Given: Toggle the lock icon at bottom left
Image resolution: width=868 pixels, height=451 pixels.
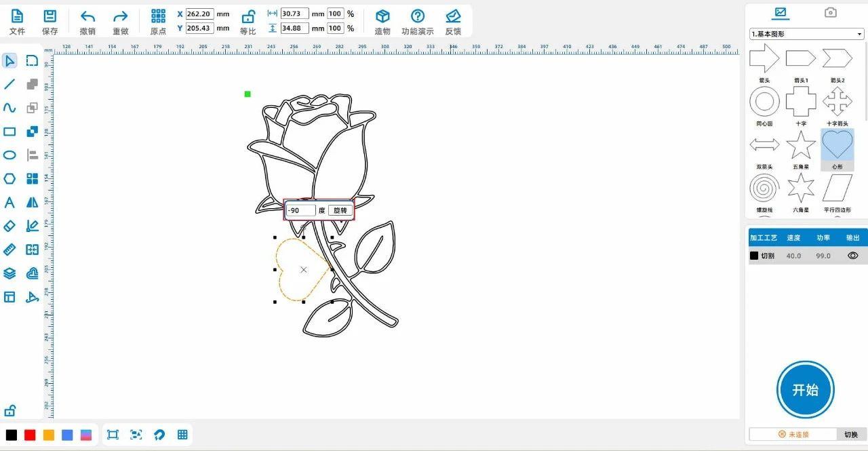Looking at the screenshot, I should 9,410.
